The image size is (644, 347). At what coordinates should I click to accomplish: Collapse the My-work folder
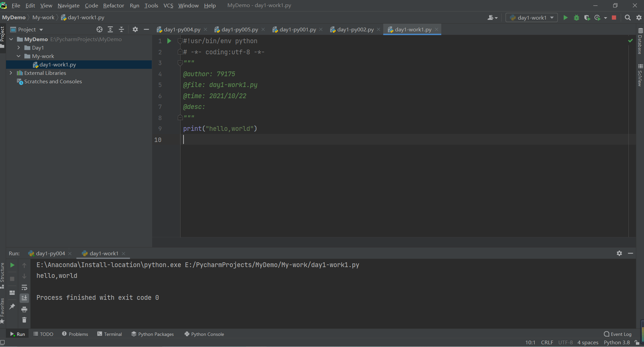[x=19, y=56]
